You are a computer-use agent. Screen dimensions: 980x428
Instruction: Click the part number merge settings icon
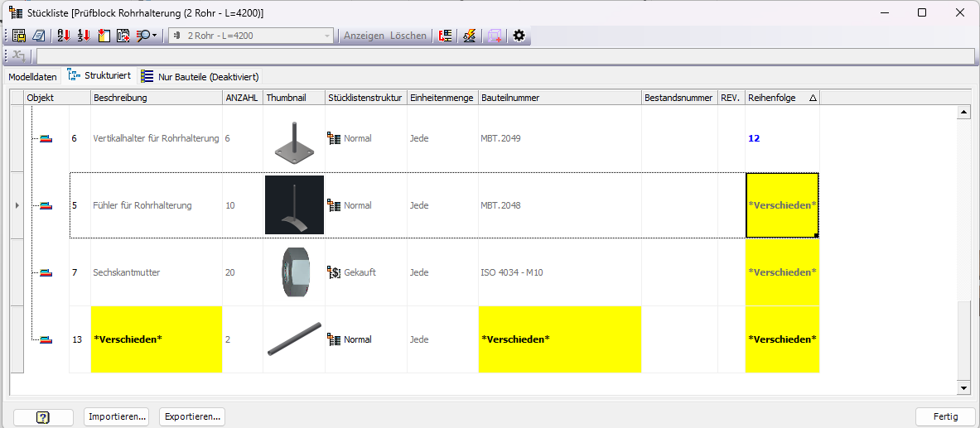tap(445, 36)
